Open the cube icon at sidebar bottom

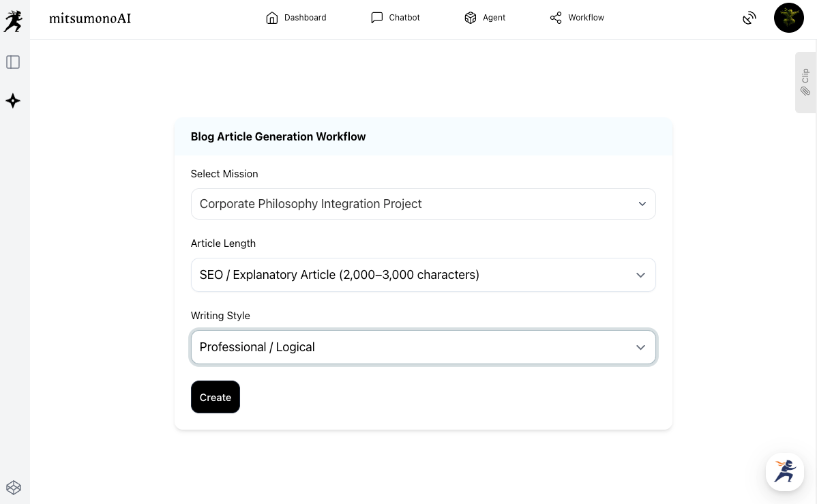pos(14,488)
